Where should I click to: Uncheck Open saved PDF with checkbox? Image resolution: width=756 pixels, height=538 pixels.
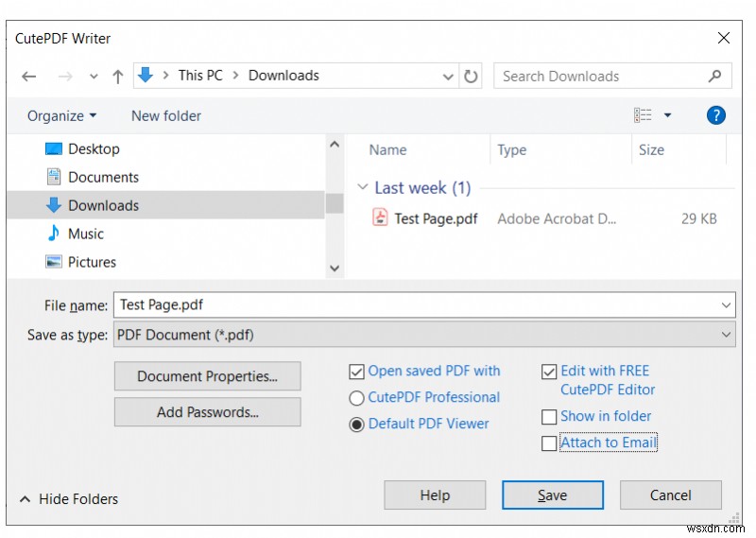pos(356,372)
